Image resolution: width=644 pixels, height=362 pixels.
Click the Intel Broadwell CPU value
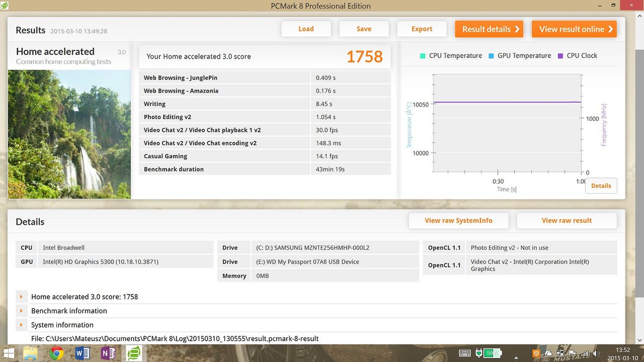[63, 247]
